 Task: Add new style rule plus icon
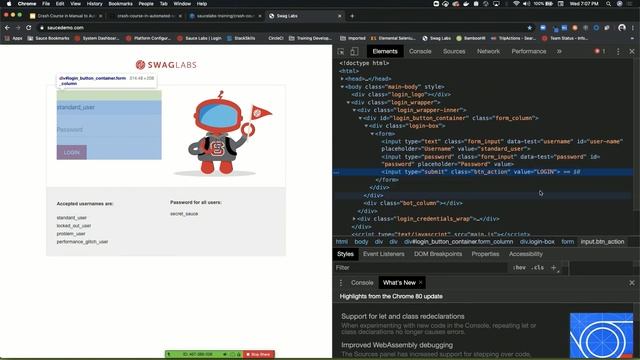[554, 268]
